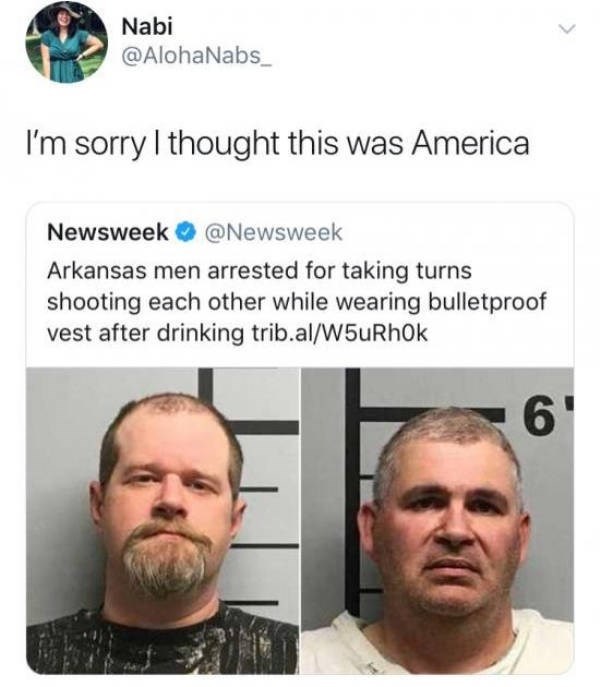Expand the tweet options chevron

coord(567,29)
